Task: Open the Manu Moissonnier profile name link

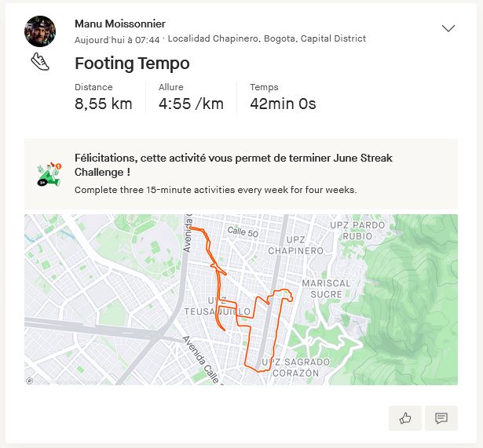Action: (120, 24)
